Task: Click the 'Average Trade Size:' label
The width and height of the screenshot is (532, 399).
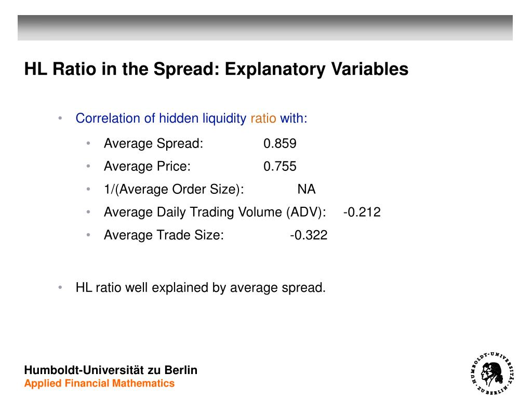Action: pos(164,235)
